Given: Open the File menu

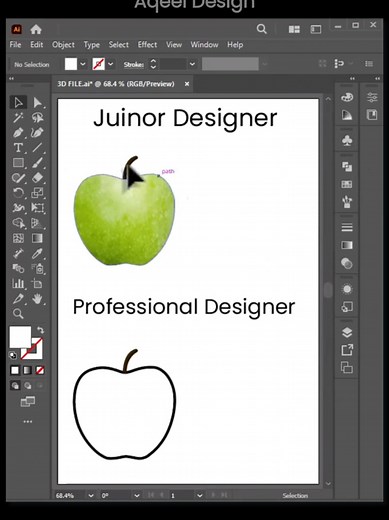Looking at the screenshot, I should (15, 45).
